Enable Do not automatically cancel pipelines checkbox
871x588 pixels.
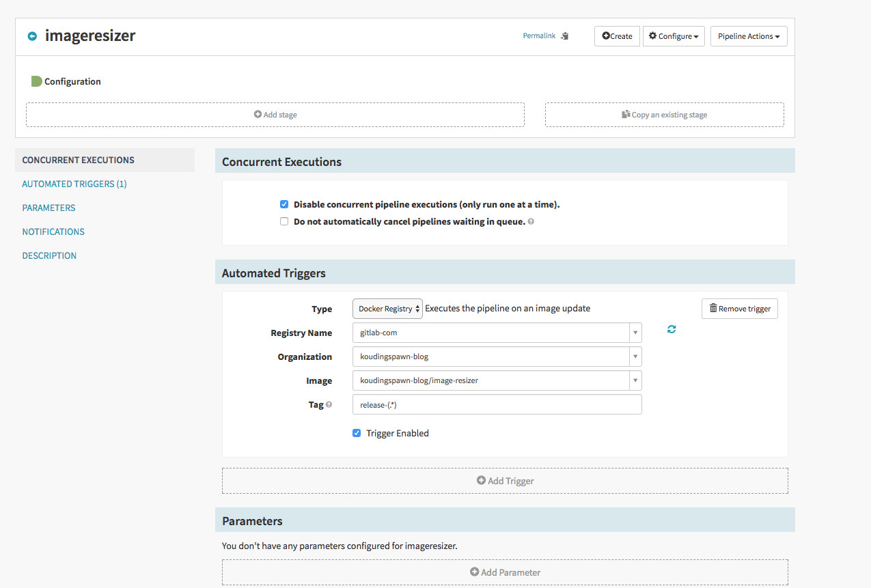(284, 221)
